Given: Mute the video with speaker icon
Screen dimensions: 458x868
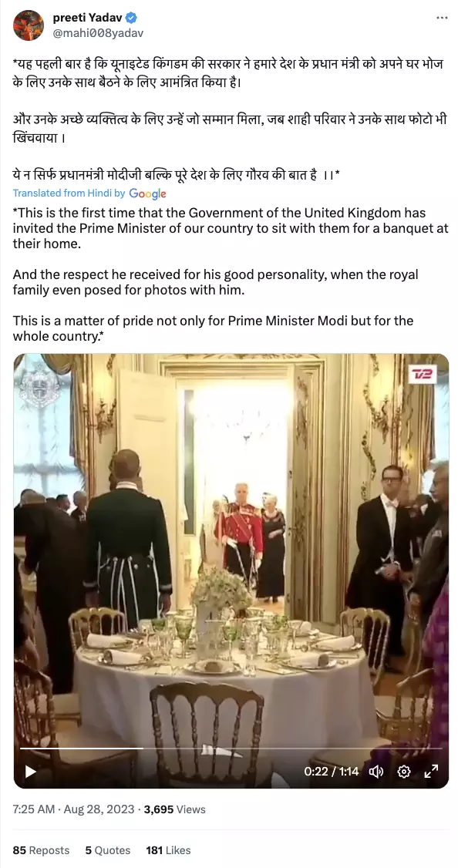Looking at the screenshot, I should click(376, 771).
